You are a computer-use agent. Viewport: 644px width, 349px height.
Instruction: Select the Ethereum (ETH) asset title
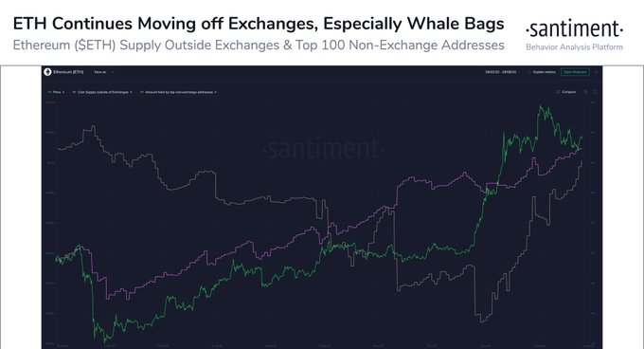[x=68, y=72]
